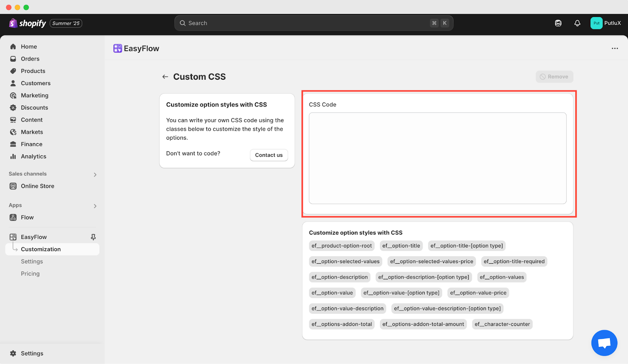Viewport: 628px width, 364px height.
Task: Select the Products tag icon
Action: pos(13,71)
